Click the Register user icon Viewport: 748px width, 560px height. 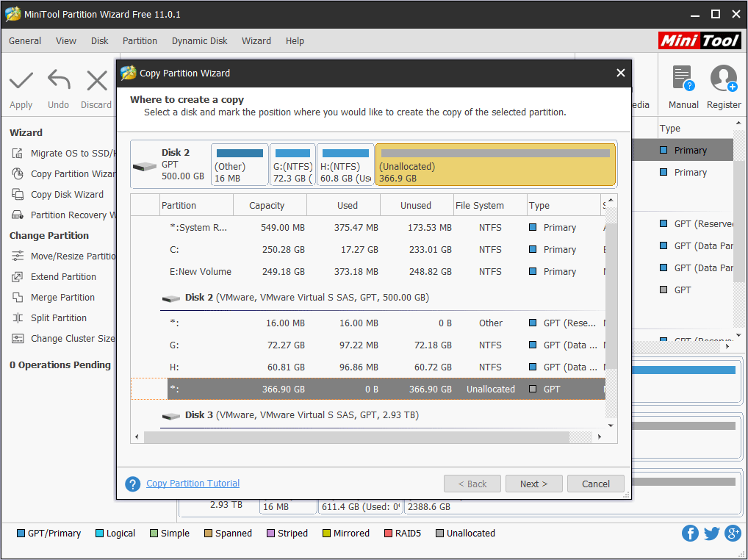(724, 79)
